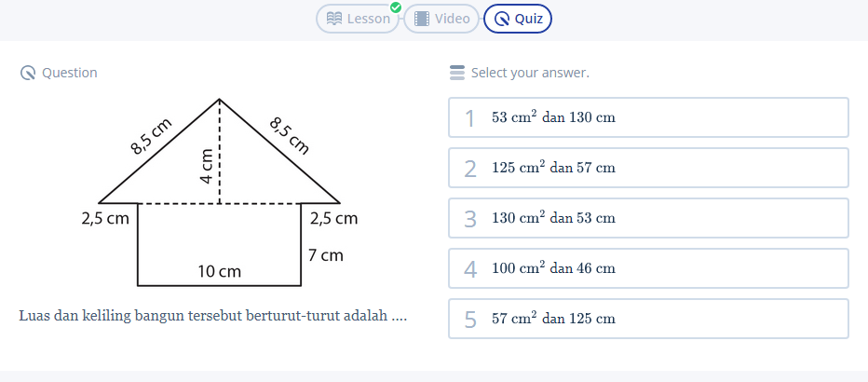The image size is (868, 382).
Task: Select answer 5: 57 cm² dan 125 cm
Action: (648, 319)
